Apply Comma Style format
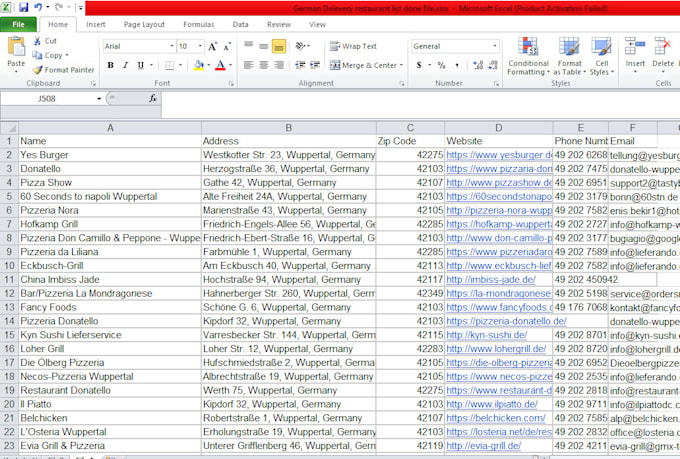Viewport: 680px width, 459px height. [x=457, y=65]
